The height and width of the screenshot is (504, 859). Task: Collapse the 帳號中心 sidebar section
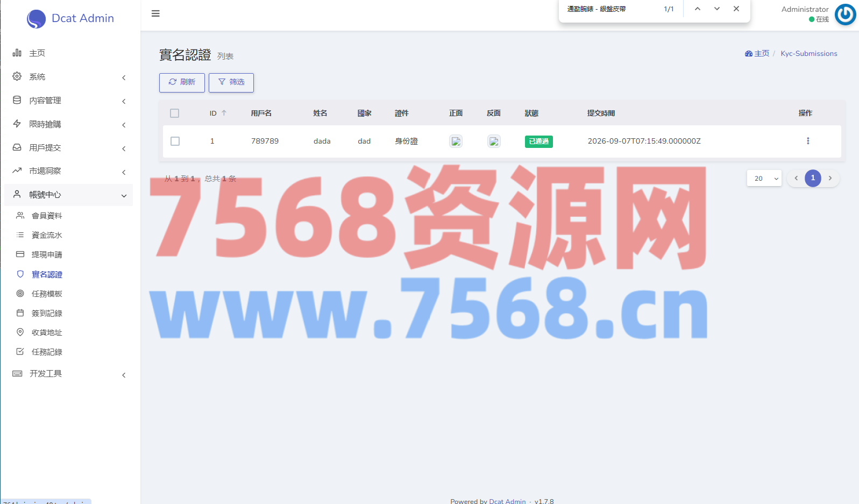coord(69,195)
